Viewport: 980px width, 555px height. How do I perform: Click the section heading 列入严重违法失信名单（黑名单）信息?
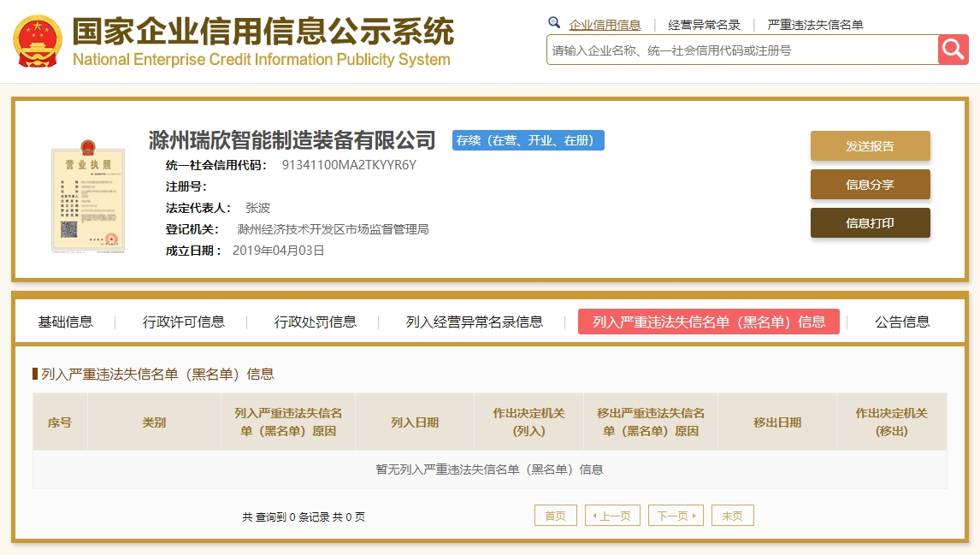[157, 375]
